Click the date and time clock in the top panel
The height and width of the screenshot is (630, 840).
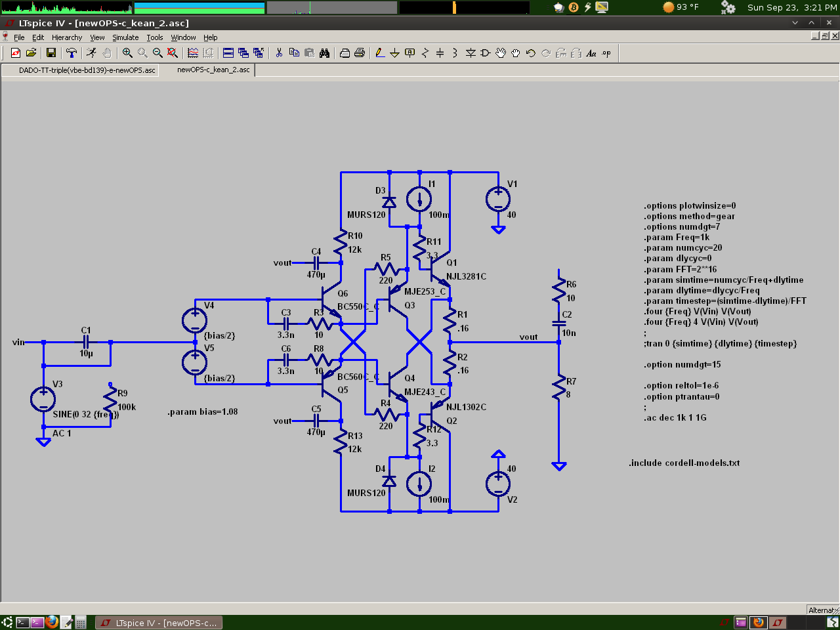pos(792,7)
